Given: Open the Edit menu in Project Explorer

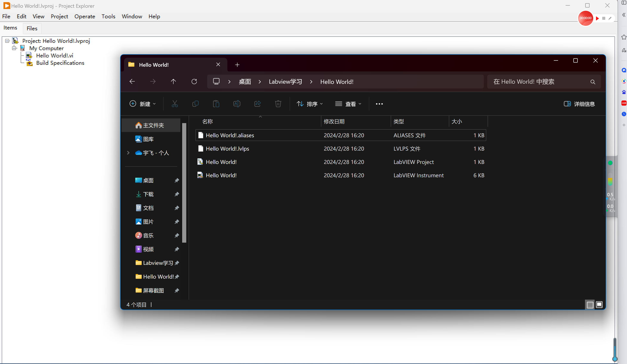Looking at the screenshot, I should coord(21,17).
